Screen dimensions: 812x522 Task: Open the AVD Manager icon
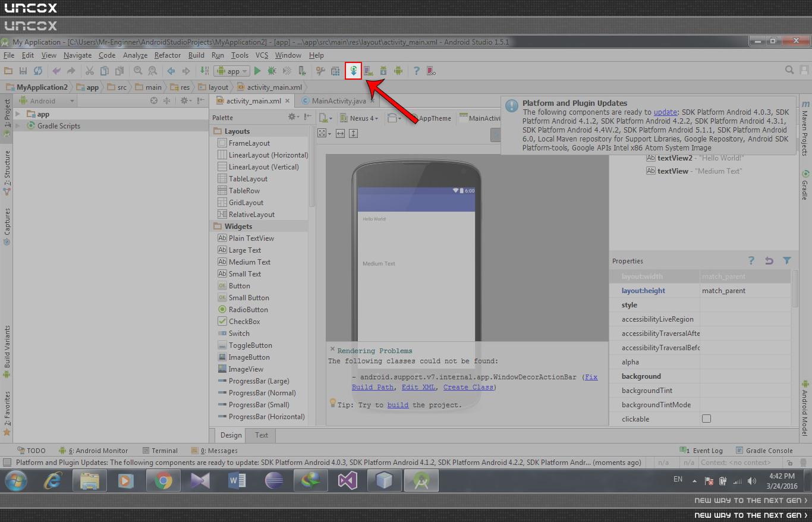[369, 71]
